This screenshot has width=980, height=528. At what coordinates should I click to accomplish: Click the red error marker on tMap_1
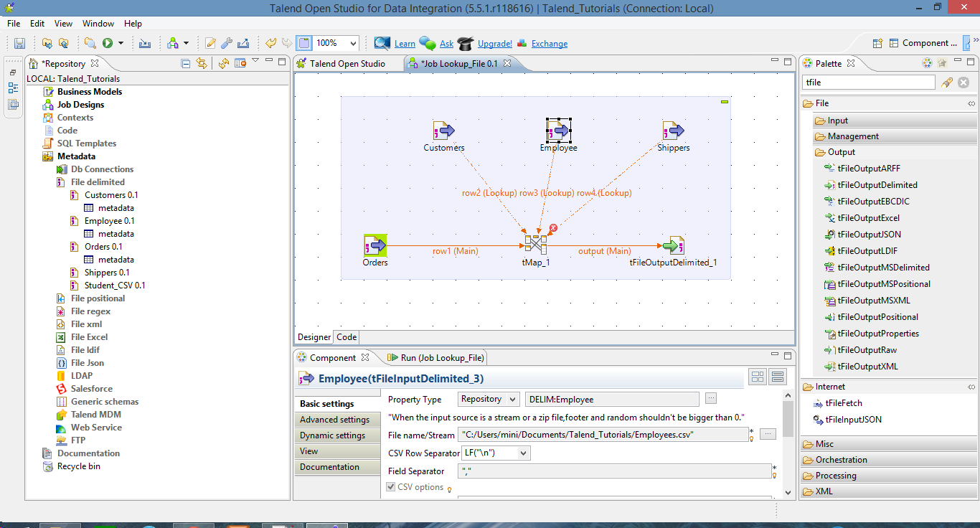[553, 228]
